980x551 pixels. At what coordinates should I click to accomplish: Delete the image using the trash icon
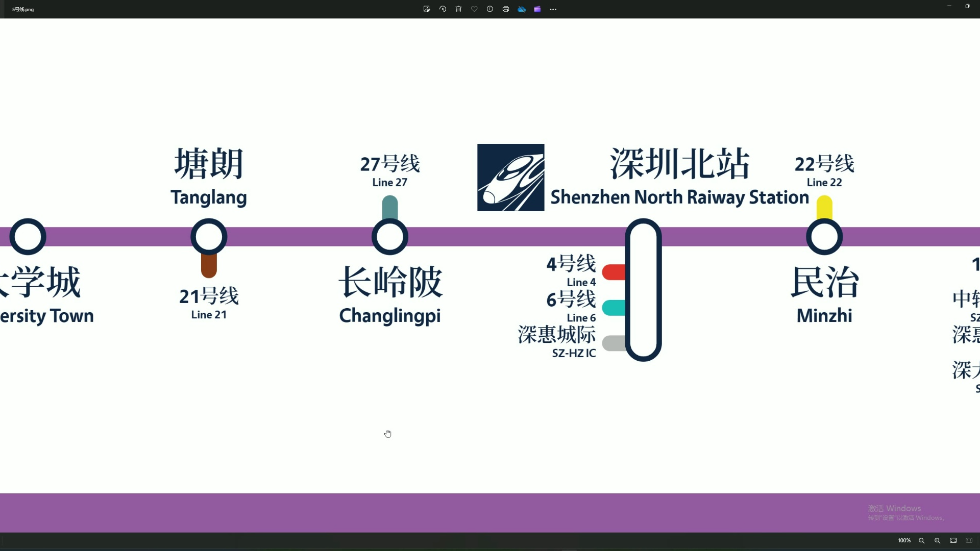458,9
